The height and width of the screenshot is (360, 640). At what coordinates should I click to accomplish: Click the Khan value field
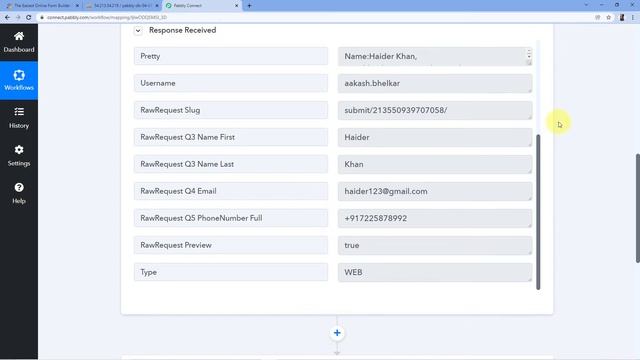(x=435, y=164)
